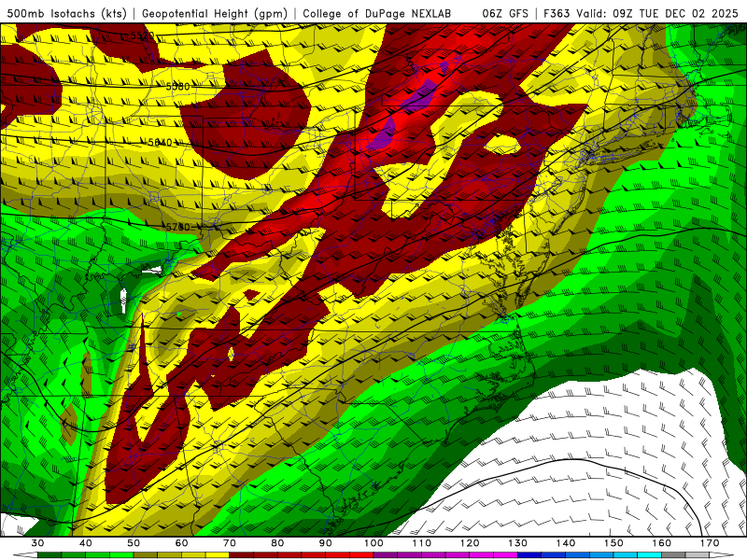Click the legend value 90
Screen dimensions: 747x560
326,543
